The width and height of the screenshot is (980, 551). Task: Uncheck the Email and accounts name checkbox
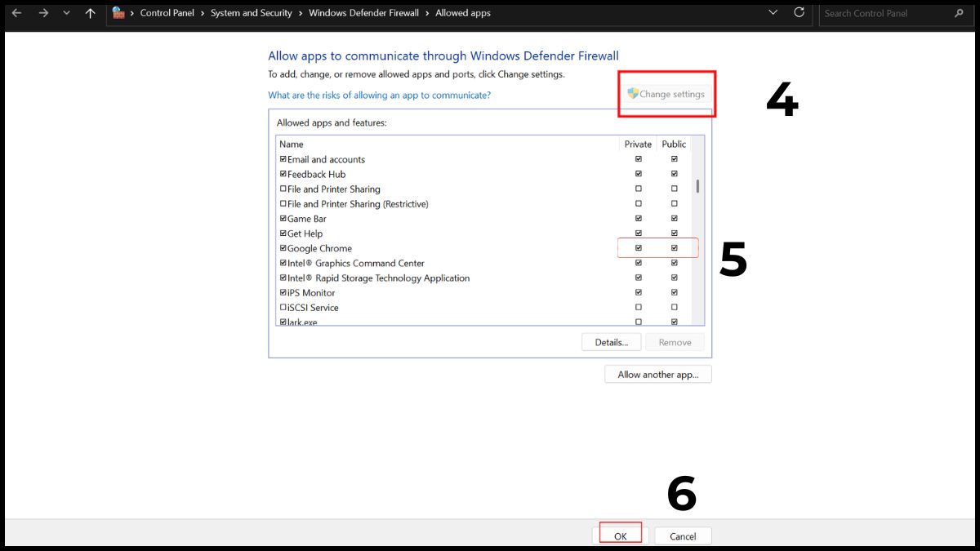[x=283, y=159]
